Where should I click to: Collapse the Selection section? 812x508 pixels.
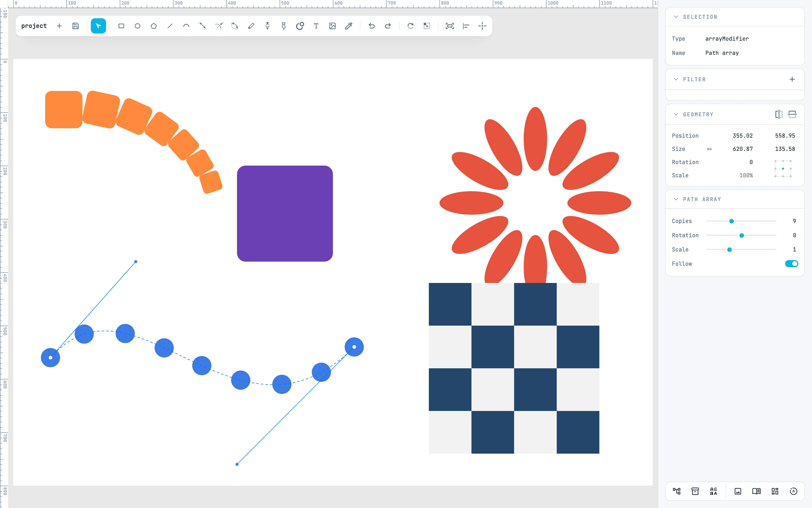[x=676, y=17]
